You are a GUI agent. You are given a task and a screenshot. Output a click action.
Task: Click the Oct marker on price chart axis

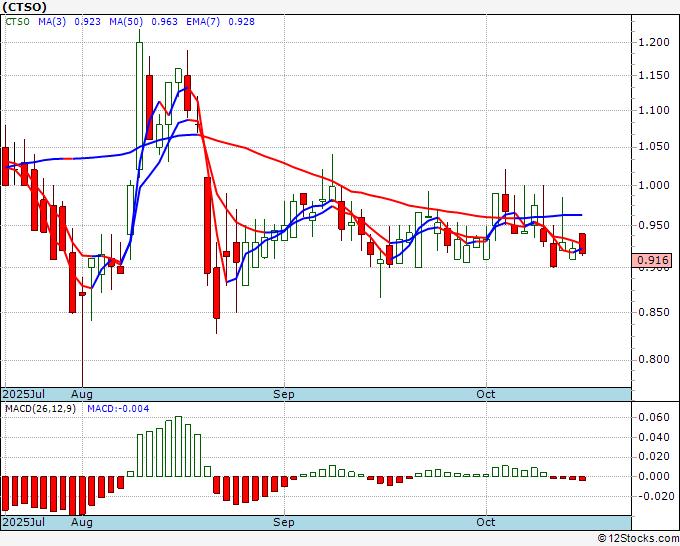487,394
